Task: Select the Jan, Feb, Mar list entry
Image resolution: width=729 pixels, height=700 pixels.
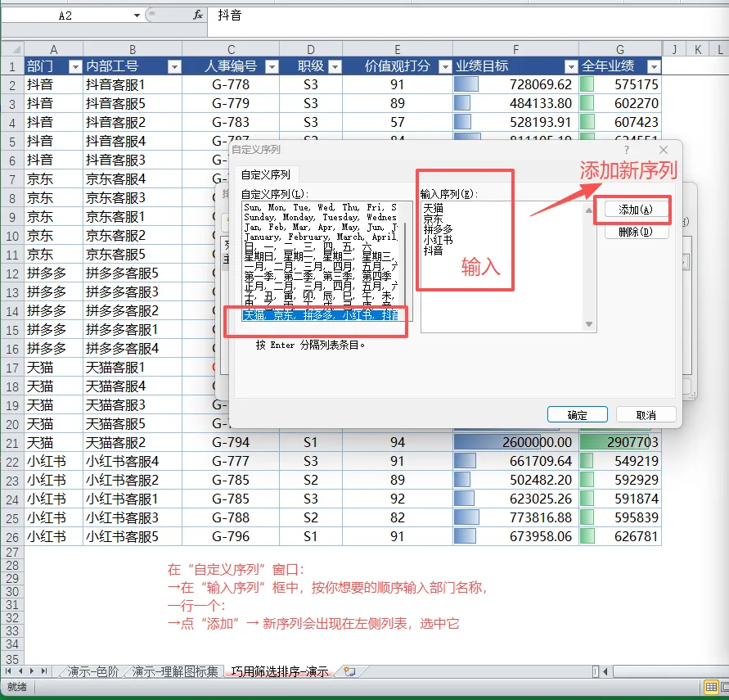Action: (x=320, y=227)
